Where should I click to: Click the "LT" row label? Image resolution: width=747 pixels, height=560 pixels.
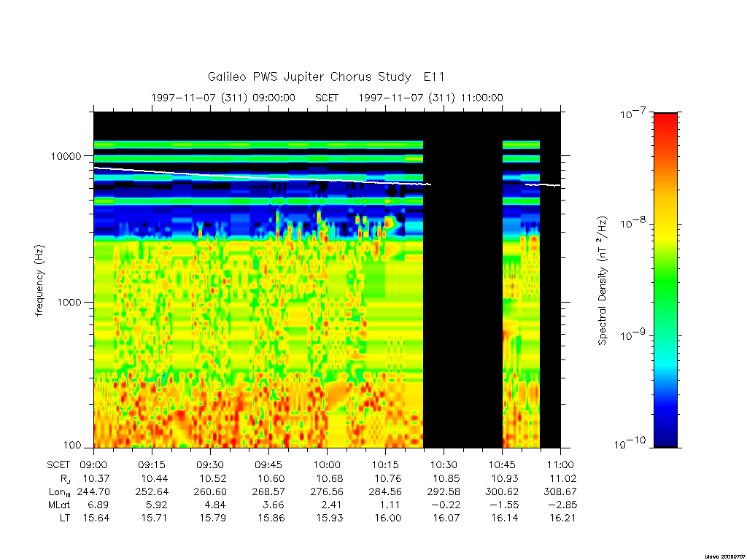coord(65,518)
